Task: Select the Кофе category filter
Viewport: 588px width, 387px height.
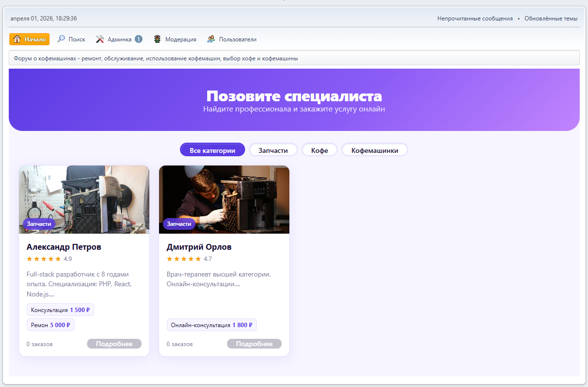Action: (320, 150)
